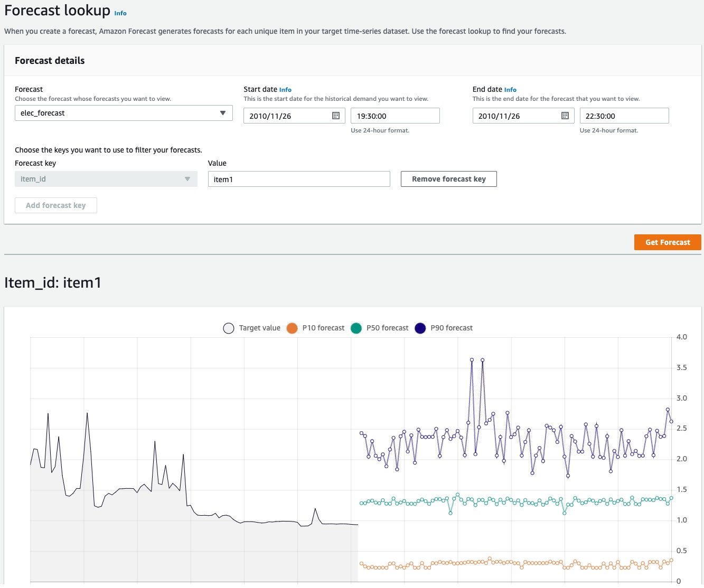Toggle the P50 forecast legend marker

pos(356,328)
